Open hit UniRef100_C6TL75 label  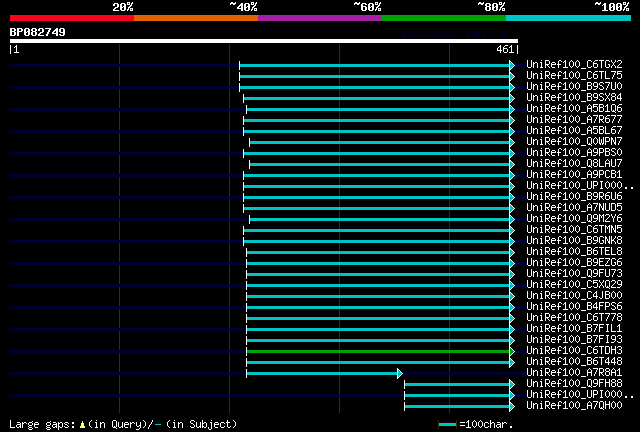(x=574, y=75)
